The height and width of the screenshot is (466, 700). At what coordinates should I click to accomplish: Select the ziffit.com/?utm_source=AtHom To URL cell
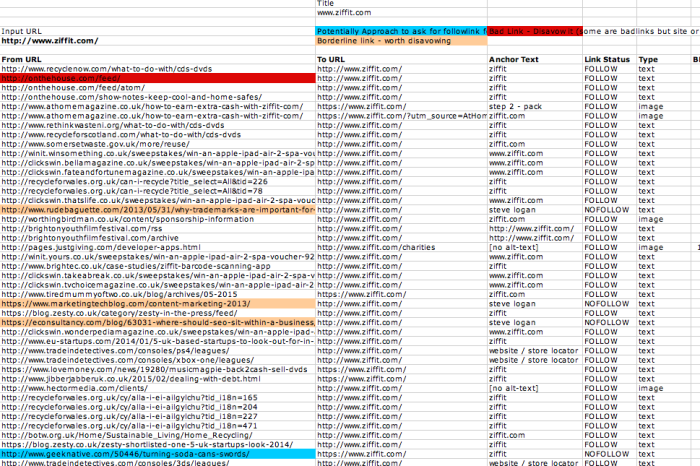(401, 116)
